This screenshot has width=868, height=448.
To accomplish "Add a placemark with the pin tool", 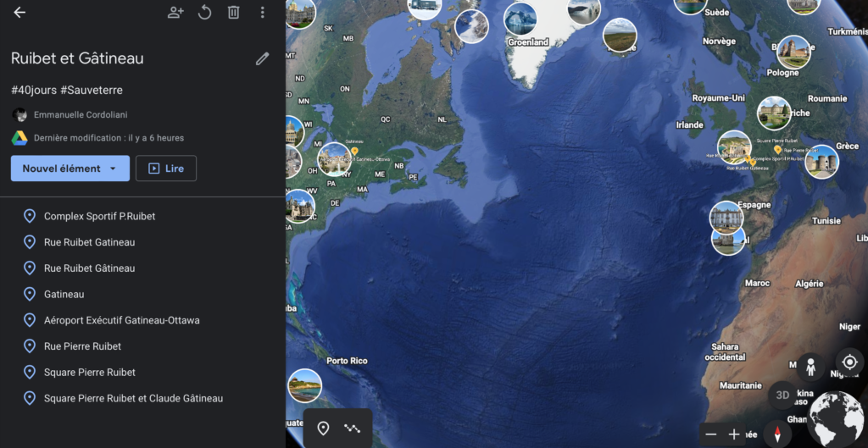I will click(323, 428).
